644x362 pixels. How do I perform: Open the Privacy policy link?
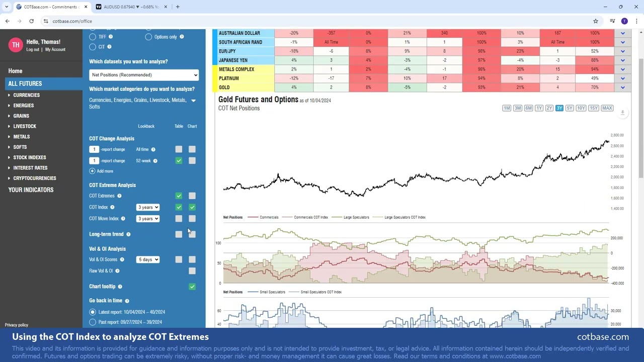click(x=17, y=325)
